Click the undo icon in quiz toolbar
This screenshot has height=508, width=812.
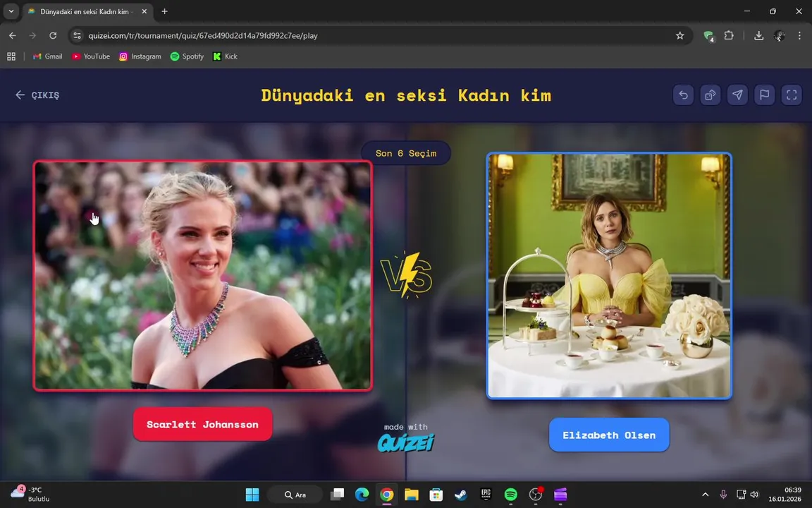click(683, 95)
